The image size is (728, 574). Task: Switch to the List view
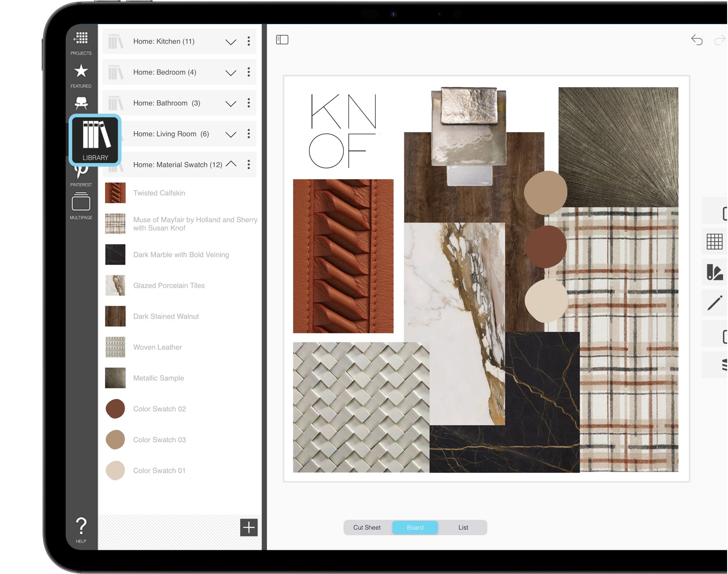tap(463, 527)
